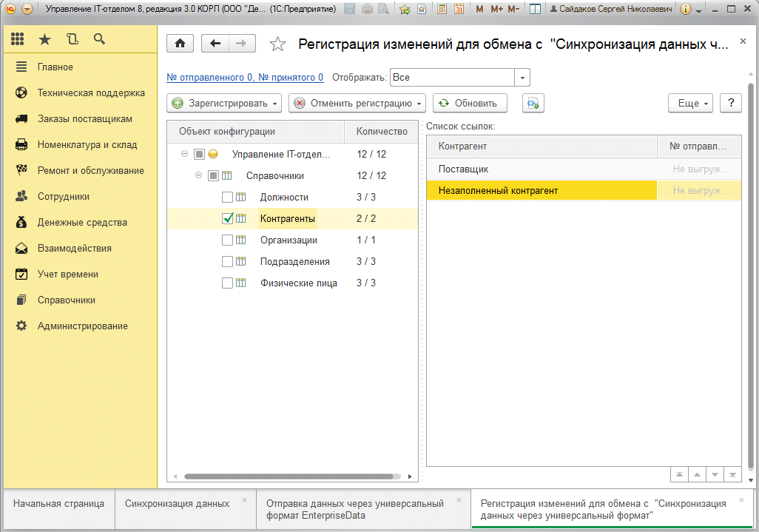Toggle window panels layout icon

[x=535, y=9]
